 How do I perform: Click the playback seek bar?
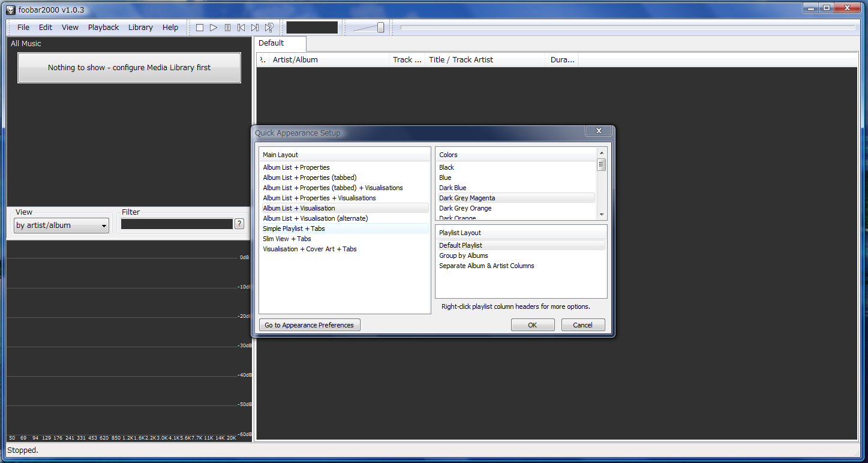pos(628,27)
